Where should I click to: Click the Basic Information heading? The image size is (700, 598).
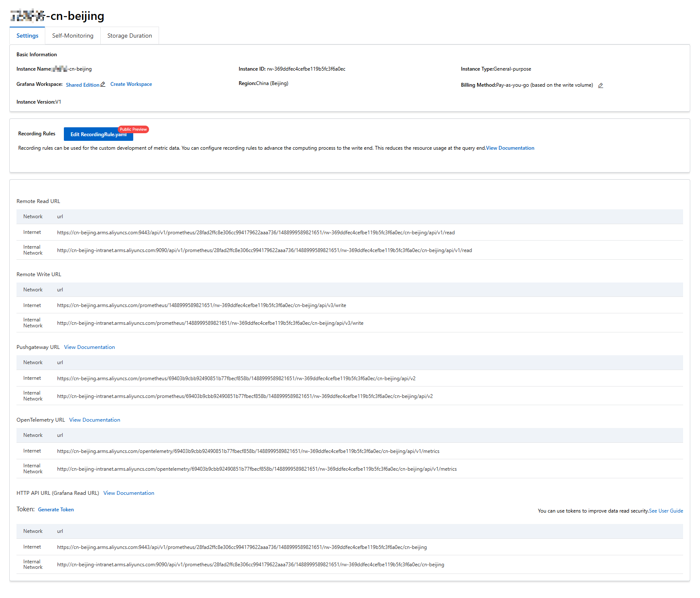point(37,55)
